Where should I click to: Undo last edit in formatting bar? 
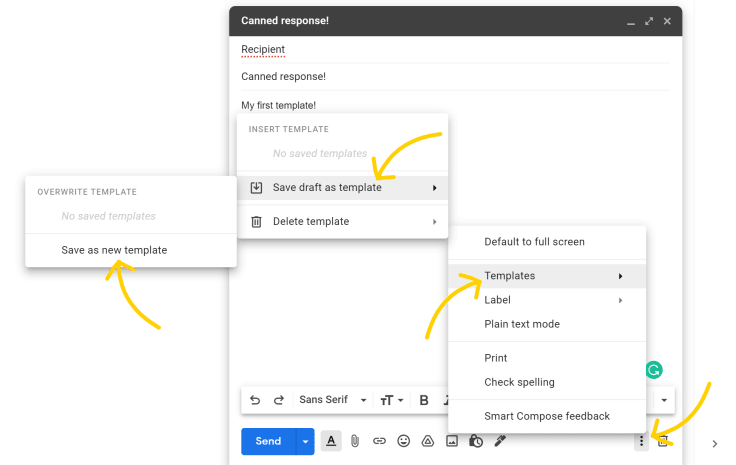pyautogui.click(x=255, y=400)
